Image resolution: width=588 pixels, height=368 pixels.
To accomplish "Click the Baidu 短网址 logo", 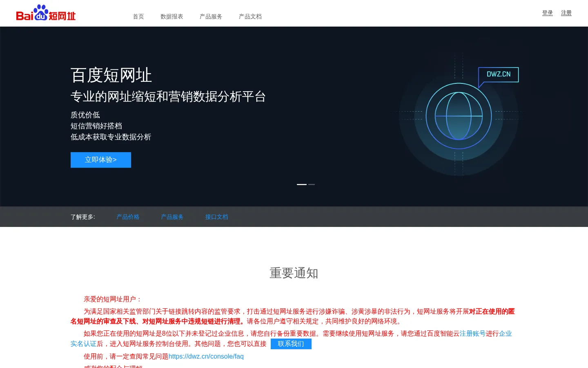I will click(x=46, y=13).
